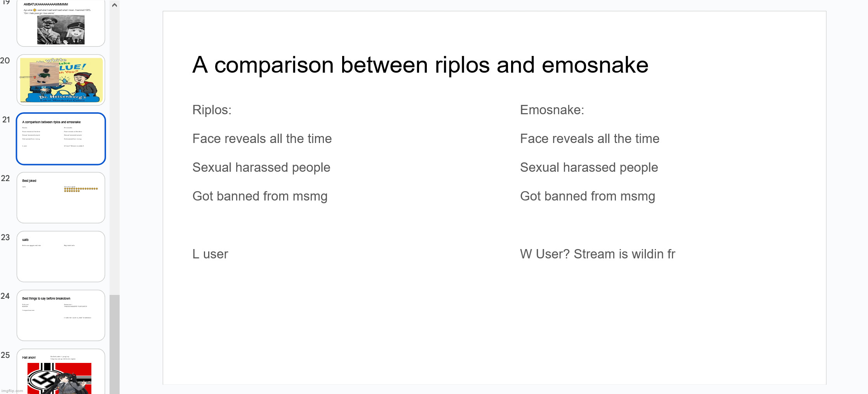Click 'Face reveals all the time' under Emosnake
Image resolution: width=868 pixels, height=394 pixels.
tap(590, 138)
